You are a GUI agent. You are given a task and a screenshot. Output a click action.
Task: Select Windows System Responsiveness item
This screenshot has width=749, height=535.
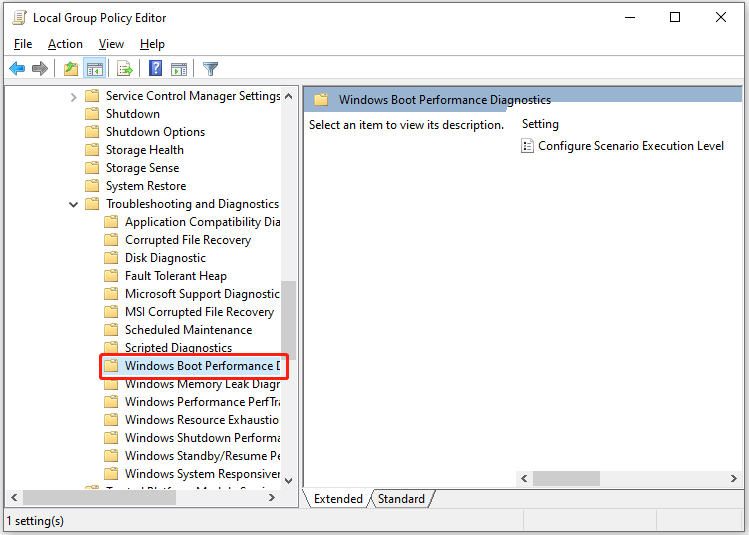(203, 474)
